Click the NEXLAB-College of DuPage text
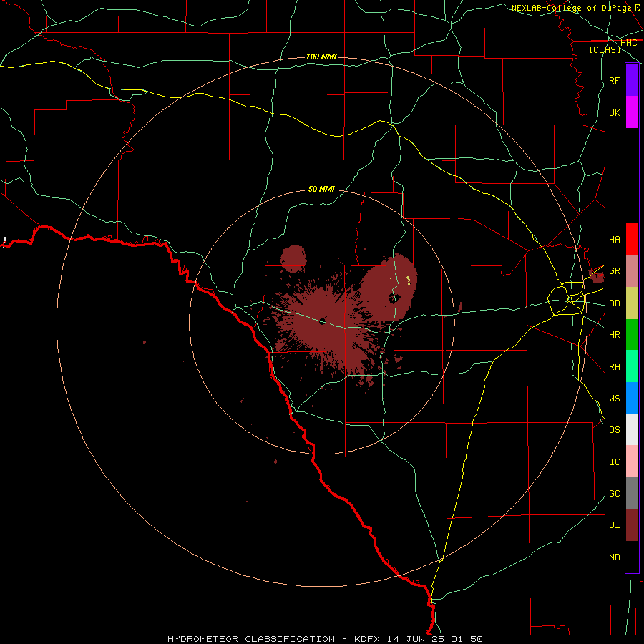 tap(571, 8)
